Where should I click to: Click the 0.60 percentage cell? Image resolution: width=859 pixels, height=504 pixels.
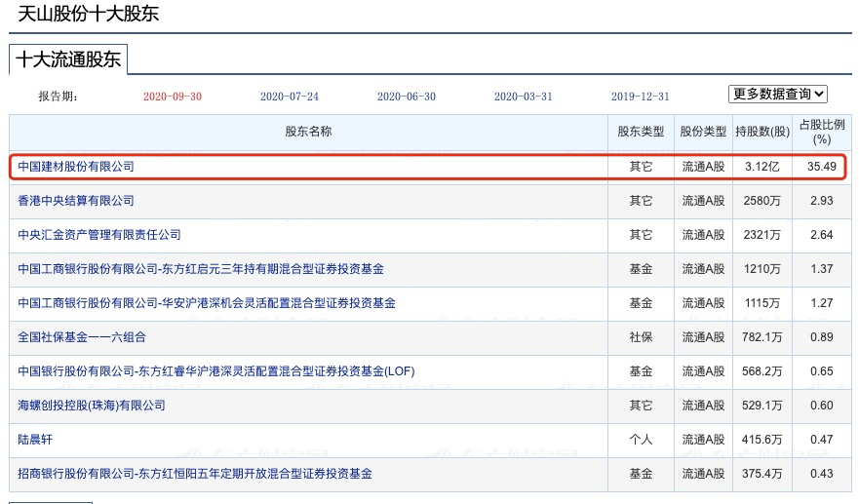click(822, 406)
